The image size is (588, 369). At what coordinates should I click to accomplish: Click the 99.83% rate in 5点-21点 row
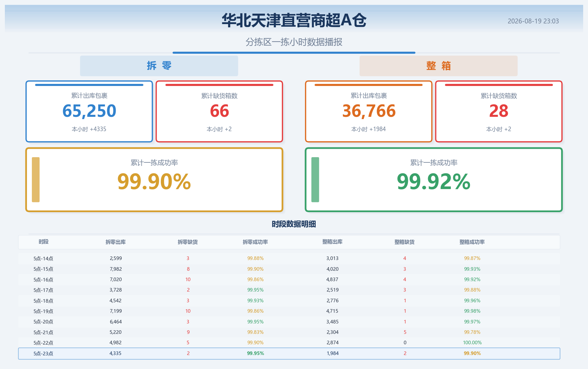tap(255, 332)
